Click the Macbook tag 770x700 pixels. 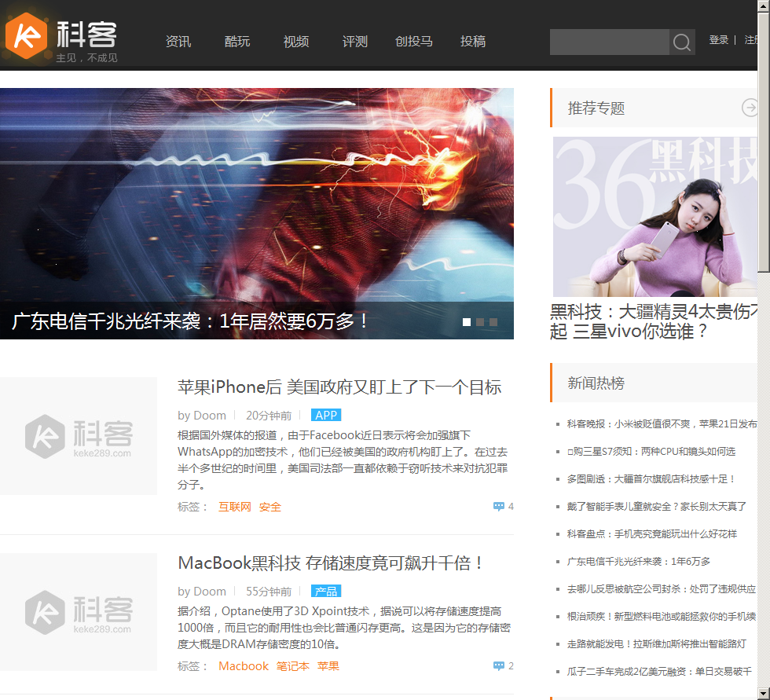pos(244,666)
